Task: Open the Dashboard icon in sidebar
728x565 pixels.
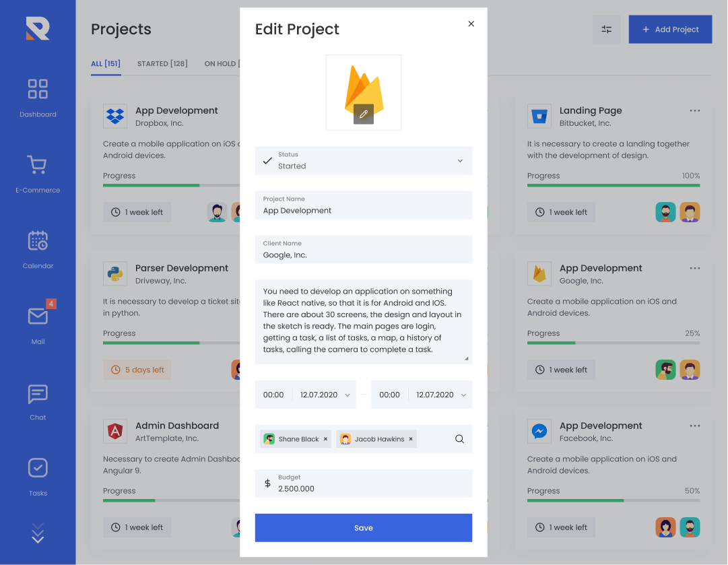Action: tap(38, 89)
